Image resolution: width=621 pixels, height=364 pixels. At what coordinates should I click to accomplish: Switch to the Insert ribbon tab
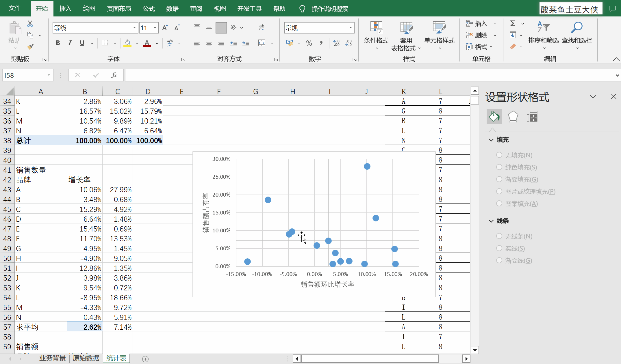pos(65,9)
